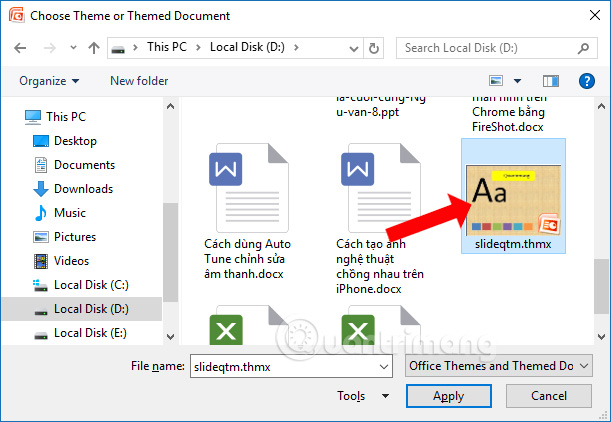Click file list scroll up arrow

(x=601, y=106)
